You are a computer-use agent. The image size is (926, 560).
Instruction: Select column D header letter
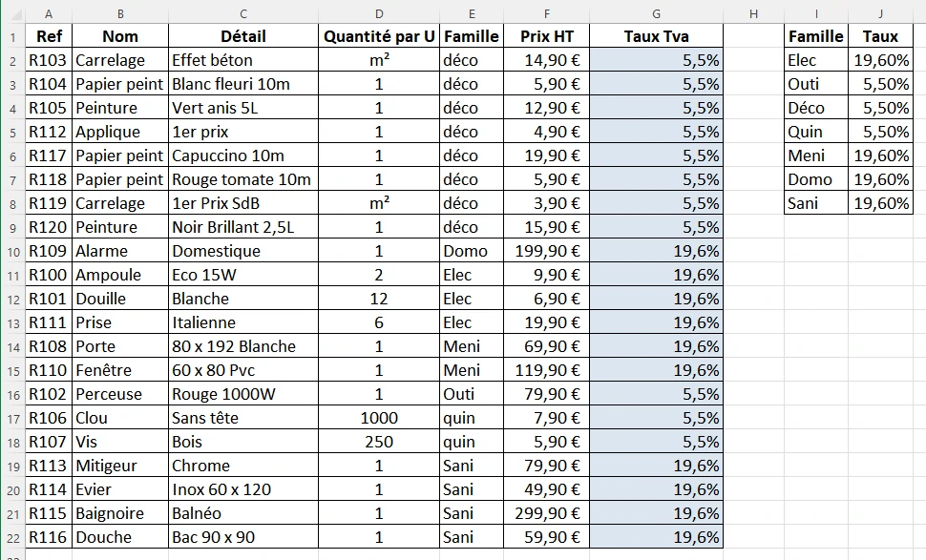click(x=379, y=13)
